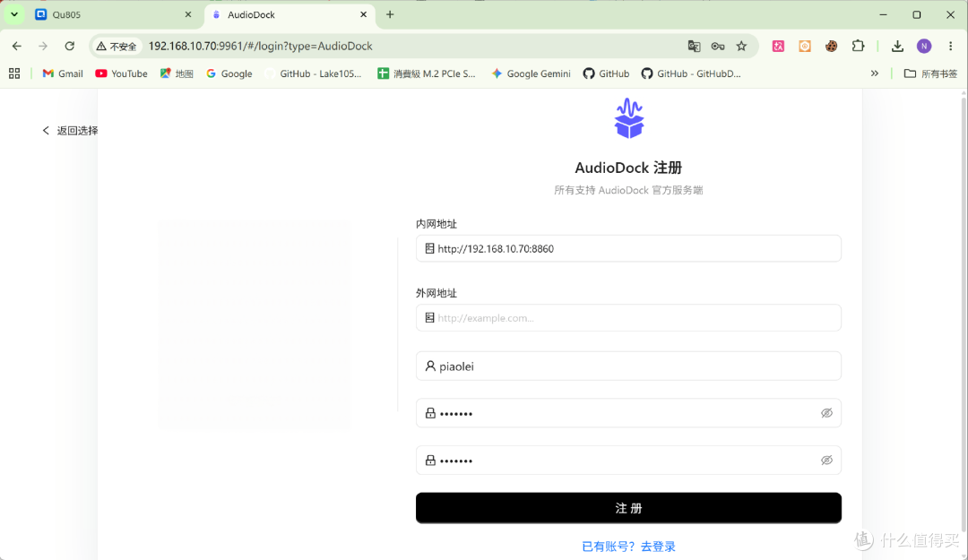Close the Qu805 tab
The image size is (968, 560).
pyautogui.click(x=188, y=14)
